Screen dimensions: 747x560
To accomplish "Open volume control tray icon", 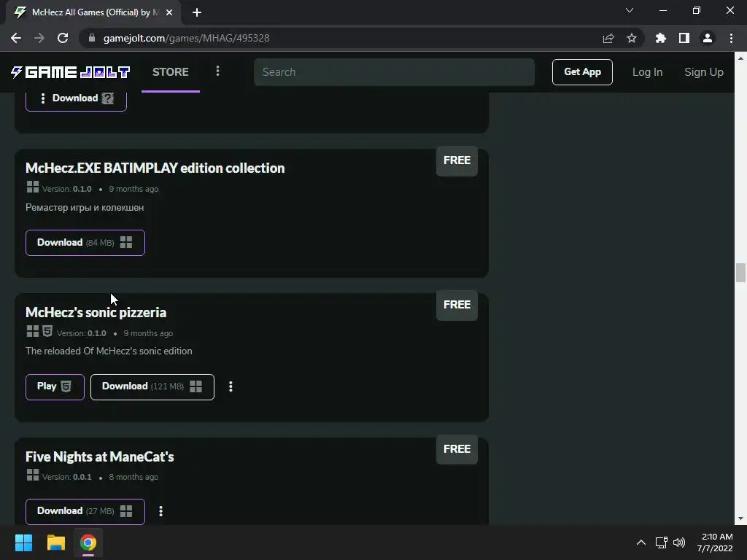I will [x=679, y=542].
